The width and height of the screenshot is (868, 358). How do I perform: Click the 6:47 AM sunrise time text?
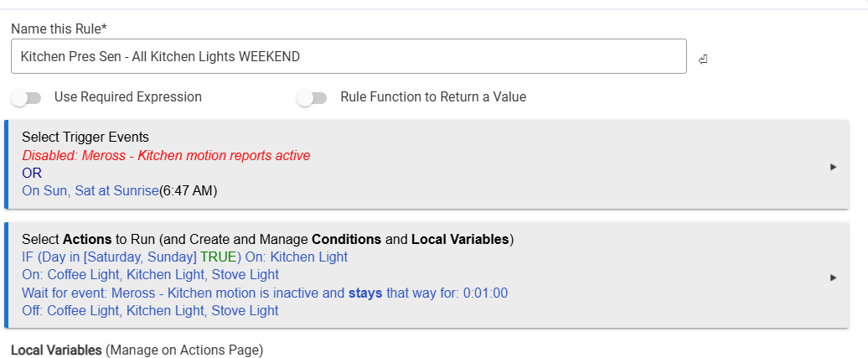(189, 190)
